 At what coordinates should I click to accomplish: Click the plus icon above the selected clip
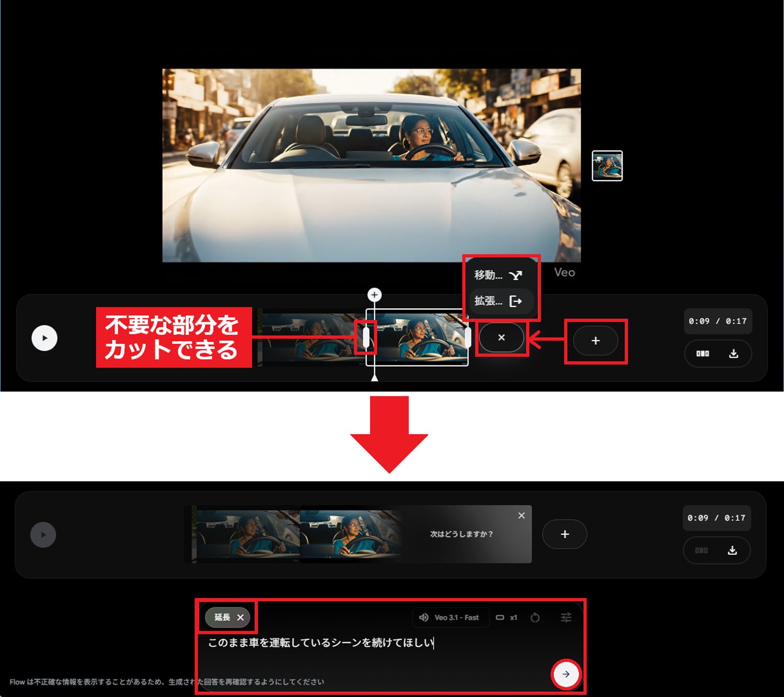click(x=374, y=294)
